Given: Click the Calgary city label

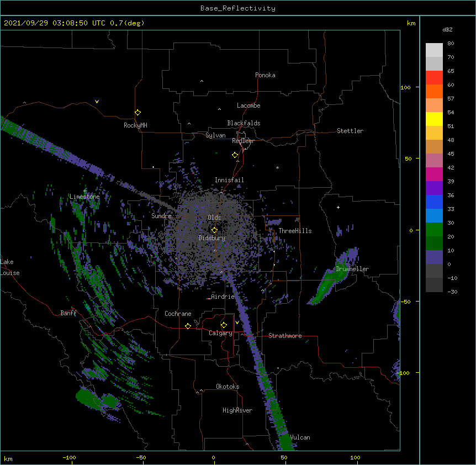Looking at the screenshot, I should click(220, 333).
